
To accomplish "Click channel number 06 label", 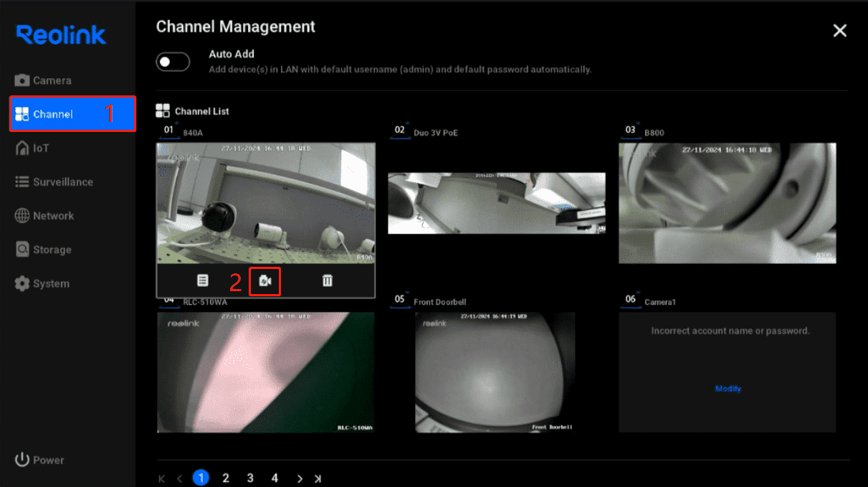I will pyautogui.click(x=631, y=300).
